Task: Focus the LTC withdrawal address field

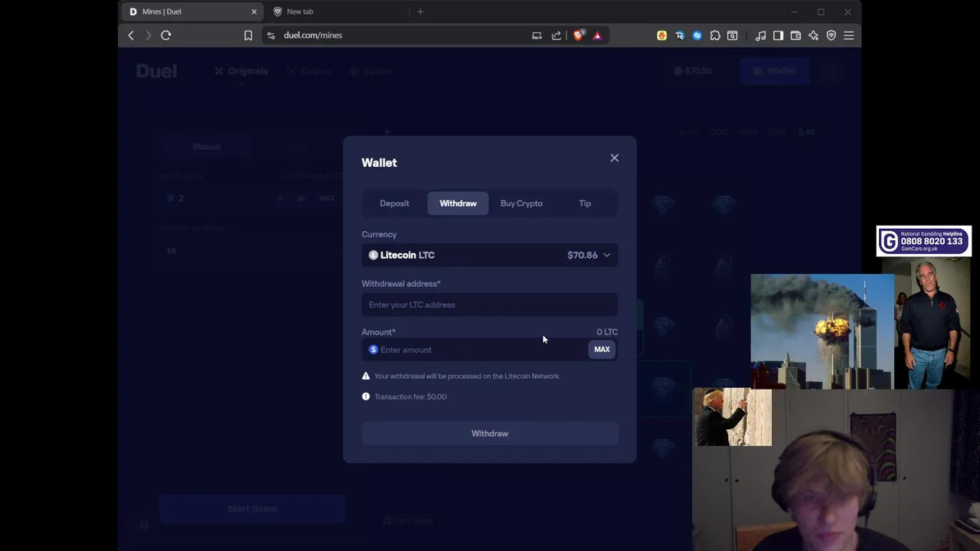Action: pyautogui.click(x=490, y=305)
